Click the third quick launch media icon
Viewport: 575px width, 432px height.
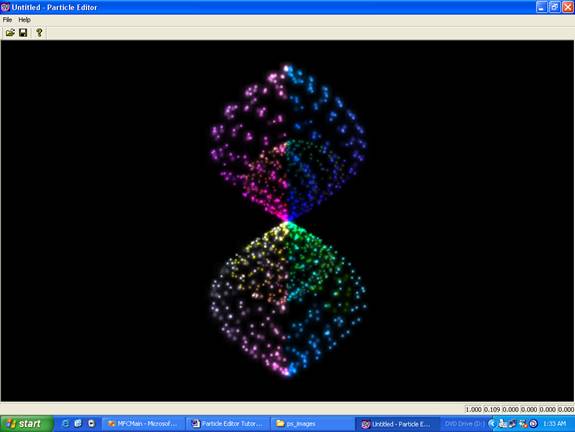coord(91,424)
